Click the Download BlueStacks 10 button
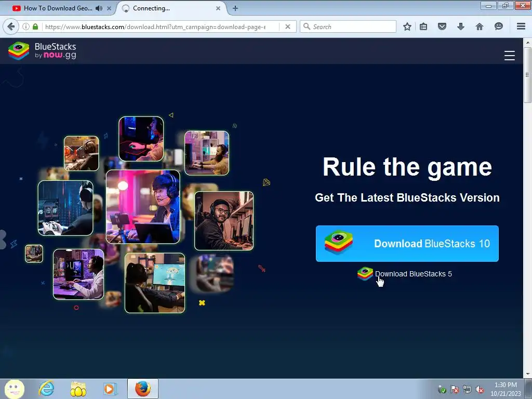The height and width of the screenshot is (399, 532). coord(407,244)
